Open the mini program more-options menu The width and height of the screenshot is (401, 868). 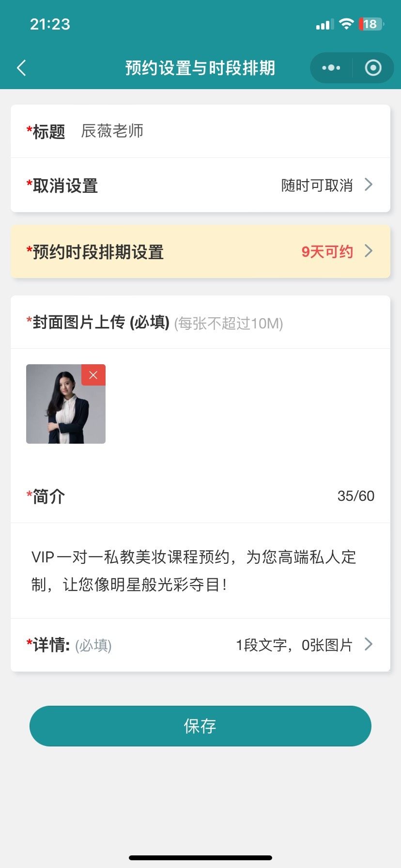tap(331, 68)
